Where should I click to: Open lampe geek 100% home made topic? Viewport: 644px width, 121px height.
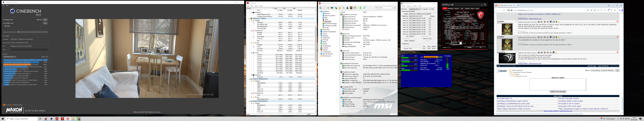[570, 106]
